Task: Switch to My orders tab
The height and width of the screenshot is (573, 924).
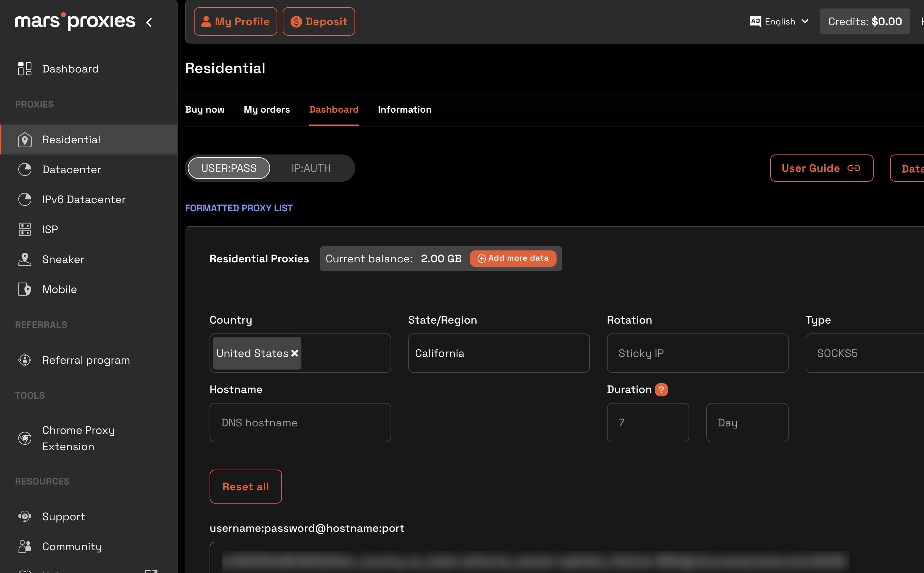Action: [x=267, y=110]
